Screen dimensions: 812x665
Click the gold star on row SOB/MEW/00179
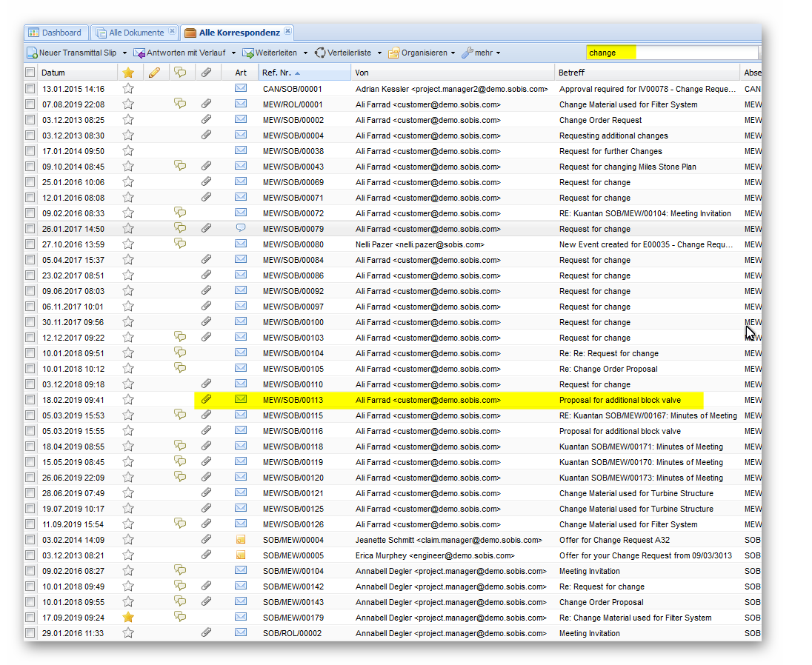pos(128,617)
